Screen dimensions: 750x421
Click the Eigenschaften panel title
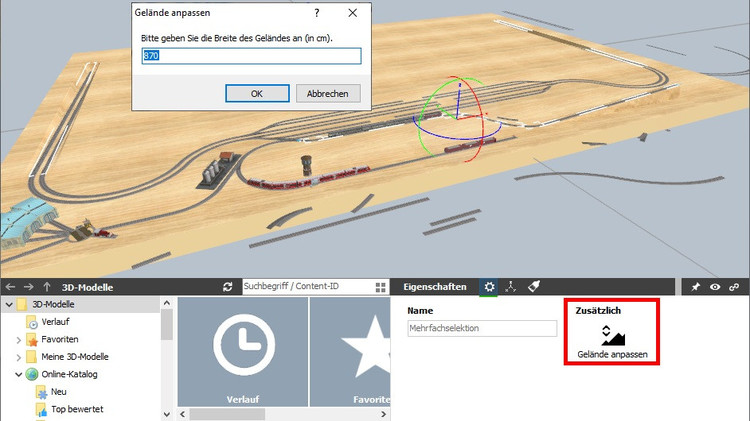(434, 287)
